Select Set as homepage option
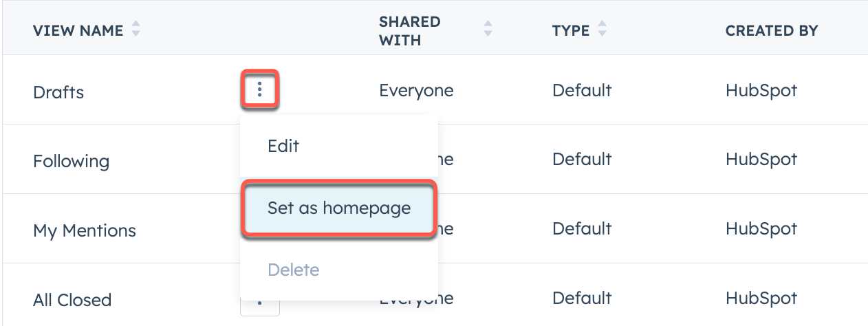The width and height of the screenshot is (868, 326). click(x=338, y=208)
